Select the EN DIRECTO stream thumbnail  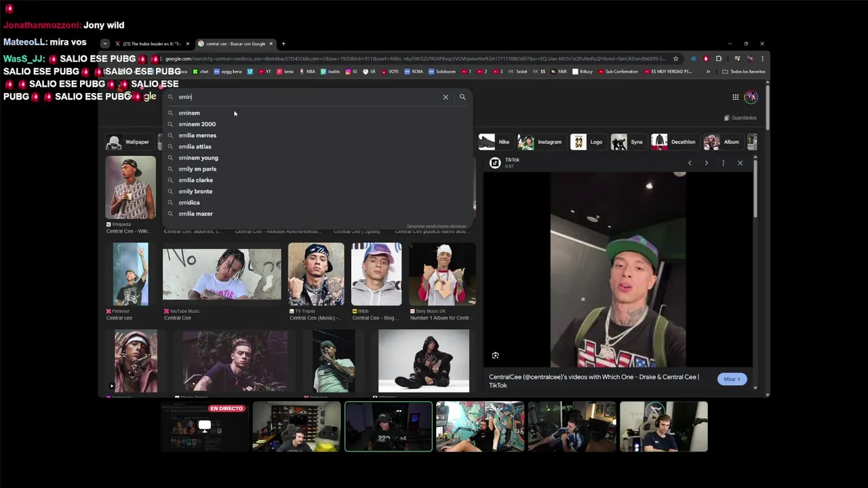click(204, 427)
